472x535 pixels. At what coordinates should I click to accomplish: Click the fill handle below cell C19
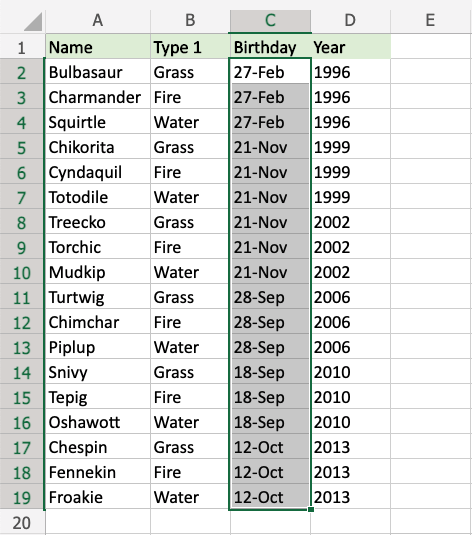coord(311,509)
